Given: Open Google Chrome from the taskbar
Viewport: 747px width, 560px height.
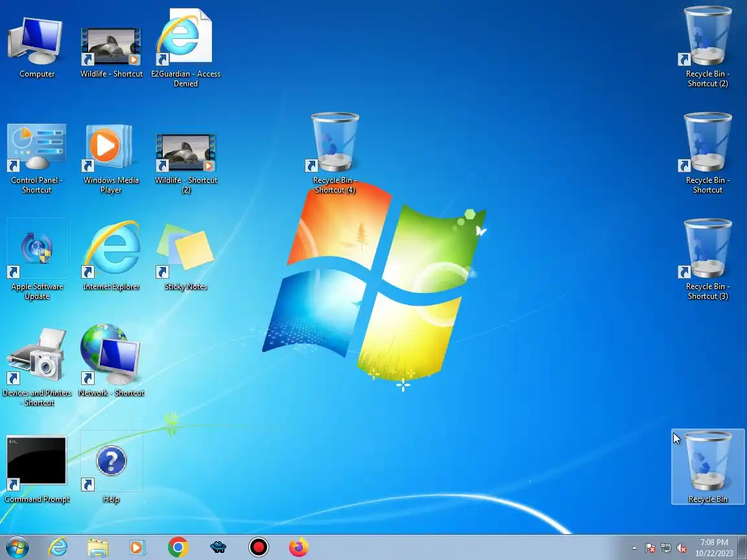Looking at the screenshot, I should [178, 547].
